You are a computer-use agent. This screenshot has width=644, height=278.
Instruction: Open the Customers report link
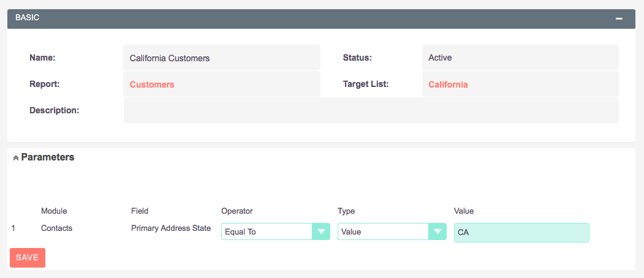click(x=152, y=85)
